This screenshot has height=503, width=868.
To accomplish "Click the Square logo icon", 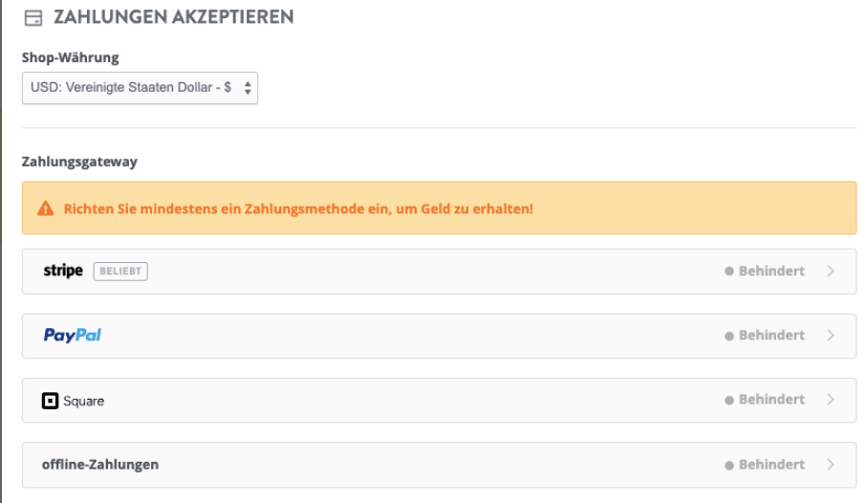I will pyautogui.click(x=51, y=401).
